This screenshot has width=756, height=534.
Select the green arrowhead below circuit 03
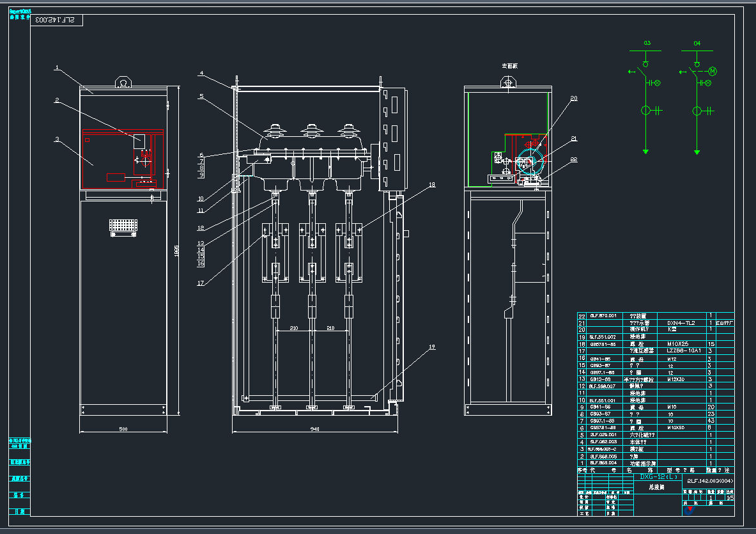645,152
